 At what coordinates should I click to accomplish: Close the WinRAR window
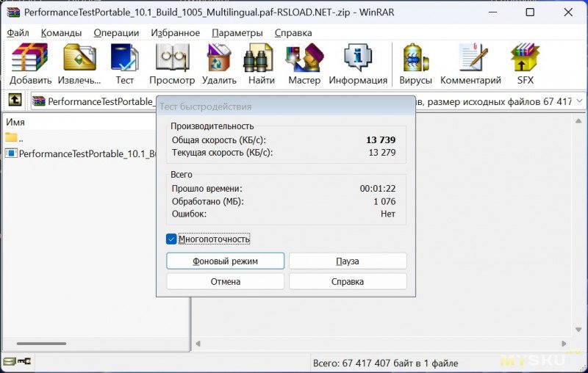(x=568, y=12)
